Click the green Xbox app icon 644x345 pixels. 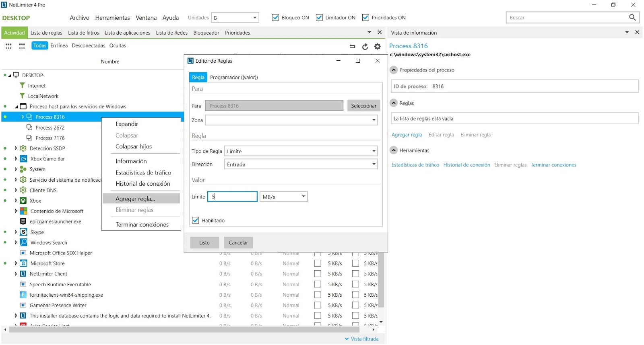[x=23, y=201]
